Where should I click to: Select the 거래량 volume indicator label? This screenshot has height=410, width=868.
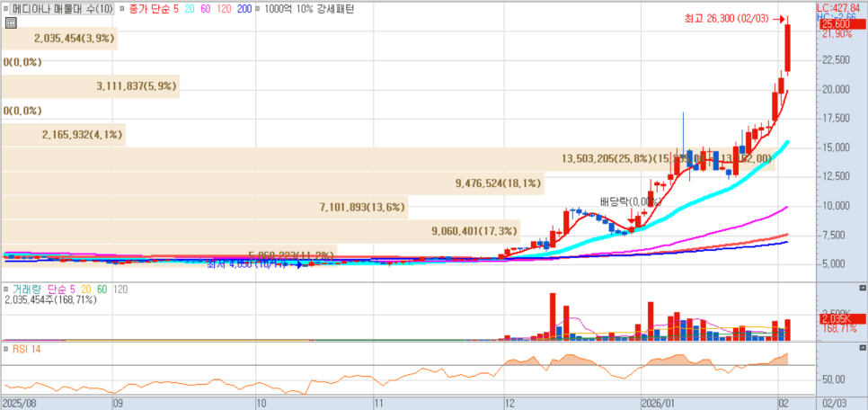point(28,290)
